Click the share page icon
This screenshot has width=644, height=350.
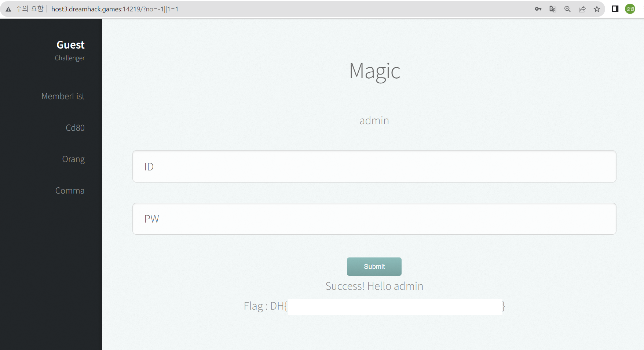(x=582, y=9)
